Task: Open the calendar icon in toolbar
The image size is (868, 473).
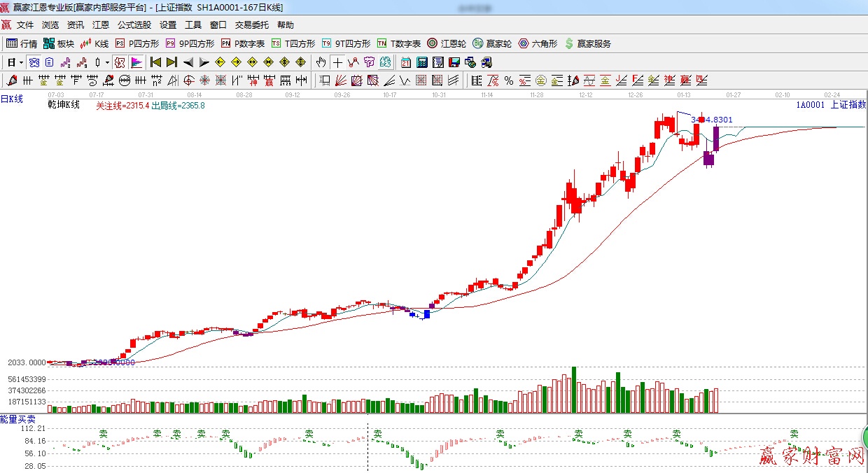Action: click(405, 62)
